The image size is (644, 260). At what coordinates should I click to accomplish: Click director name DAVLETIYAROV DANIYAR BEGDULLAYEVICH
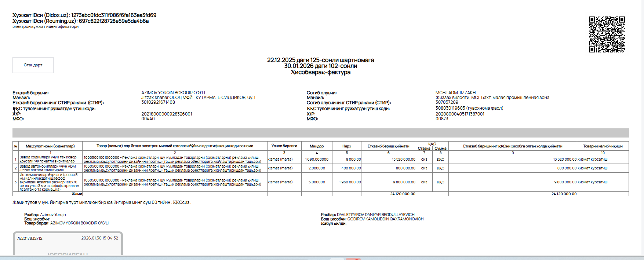tap(376, 215)
